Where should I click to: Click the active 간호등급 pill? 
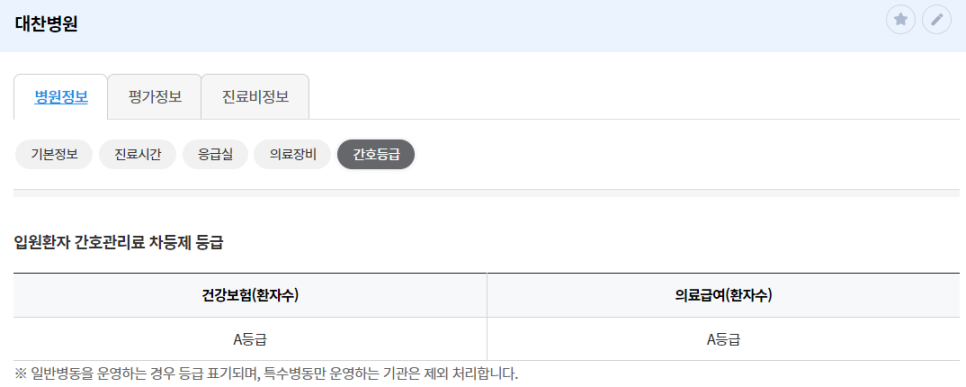[376, 154]
